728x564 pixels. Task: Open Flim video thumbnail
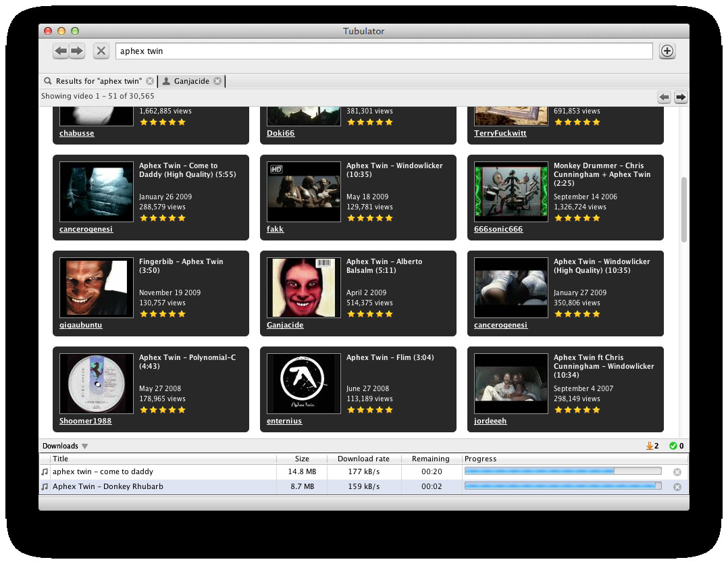[x=304, y=384]
